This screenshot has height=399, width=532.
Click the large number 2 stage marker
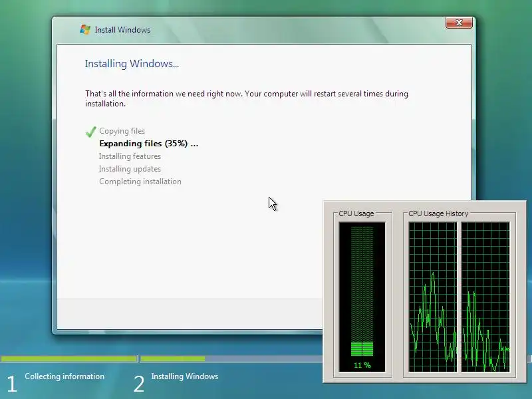[x=139, y=384]
